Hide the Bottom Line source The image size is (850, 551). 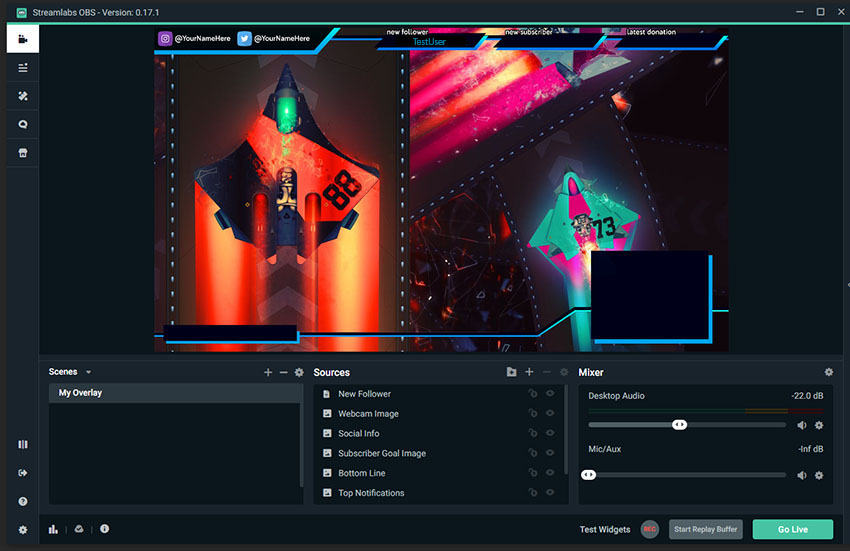tap(550, 472)
